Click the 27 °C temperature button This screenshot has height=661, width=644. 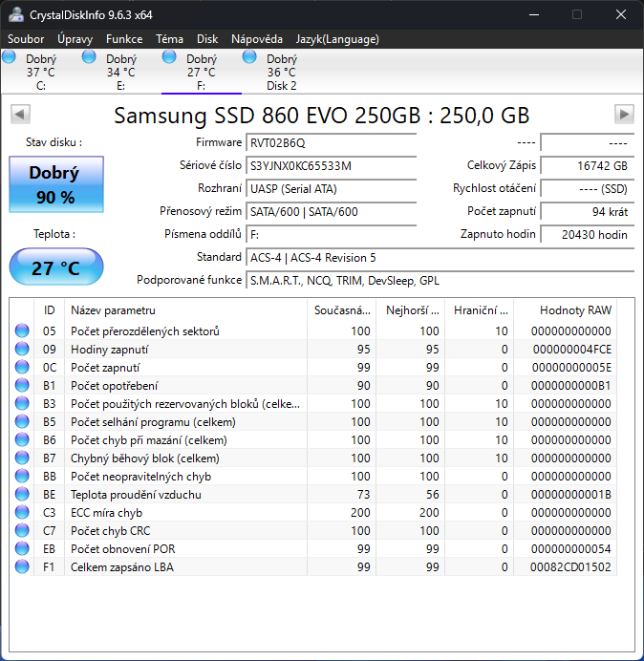[x=56, y=267]
